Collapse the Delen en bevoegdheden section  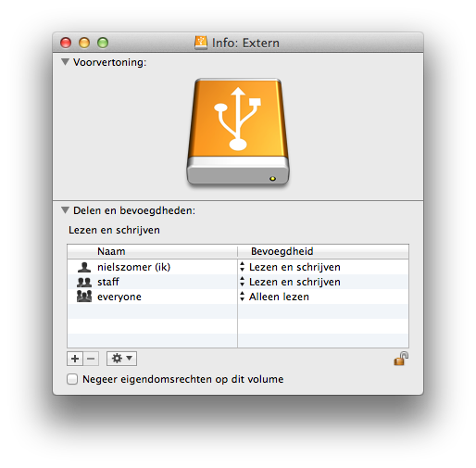(x=65, y=210)
